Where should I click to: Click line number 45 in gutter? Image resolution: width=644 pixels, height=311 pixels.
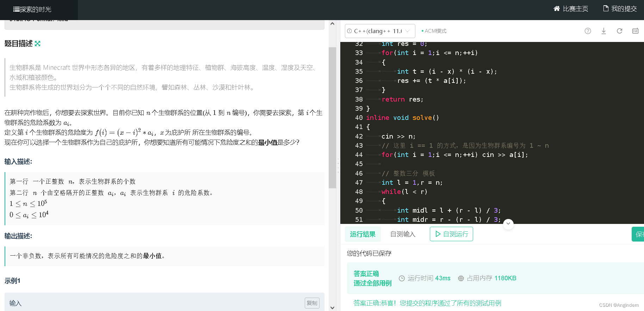point(359,164)
